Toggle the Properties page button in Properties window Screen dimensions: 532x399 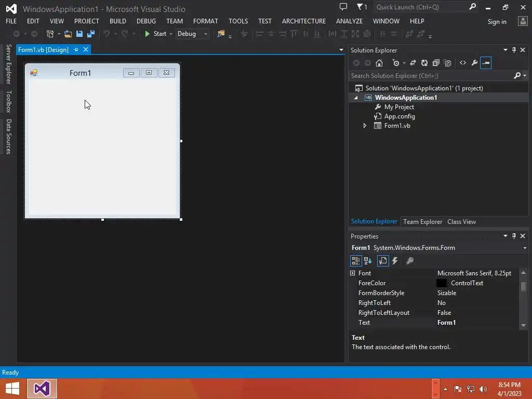(x=383, y=261)
